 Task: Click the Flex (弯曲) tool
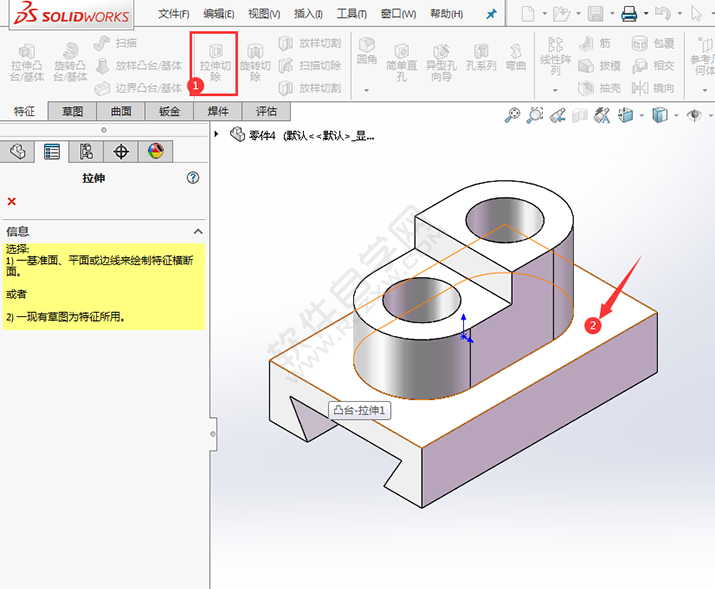[516, 57]
